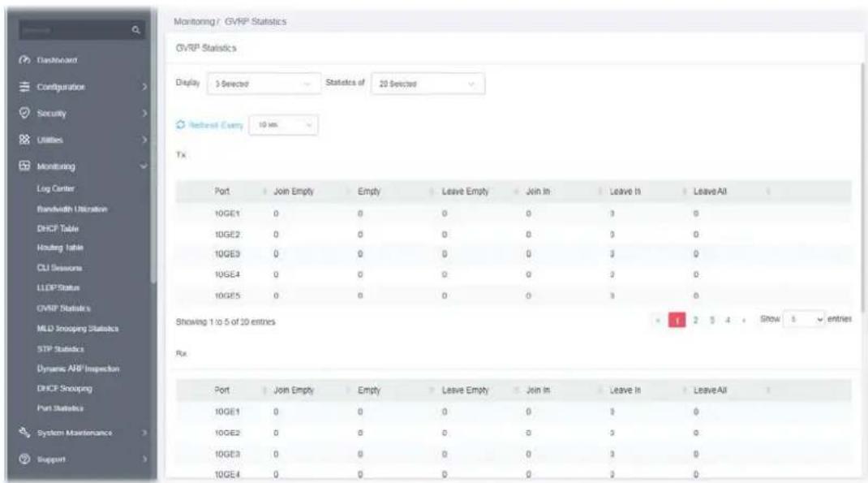Open the refresh interval dropdown
The width and height of the screenshot is (868, 483).
(283, 125)
